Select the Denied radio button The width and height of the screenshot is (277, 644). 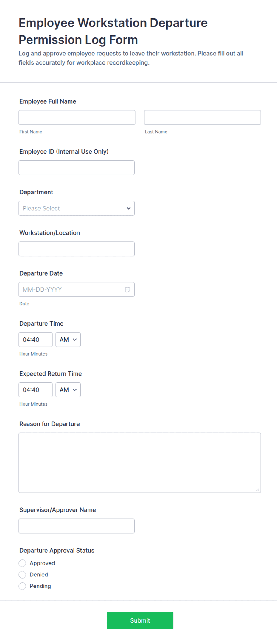(22, 575)
